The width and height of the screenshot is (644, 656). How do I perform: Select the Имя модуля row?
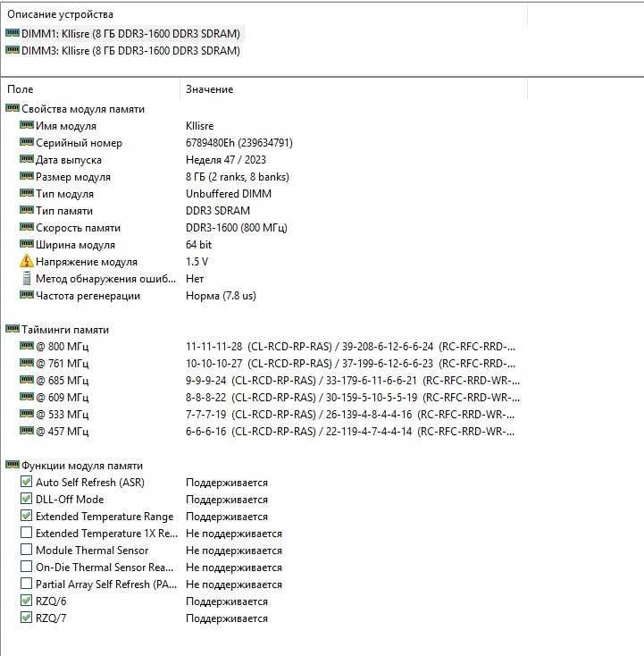coord(263,126)
